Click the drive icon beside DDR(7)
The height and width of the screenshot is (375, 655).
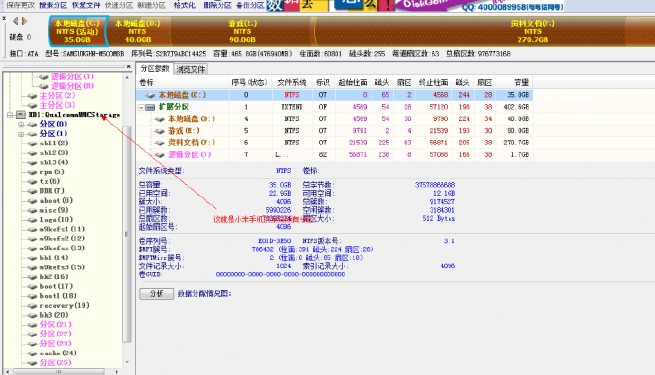pyautogui.click(x=32, y=191)
